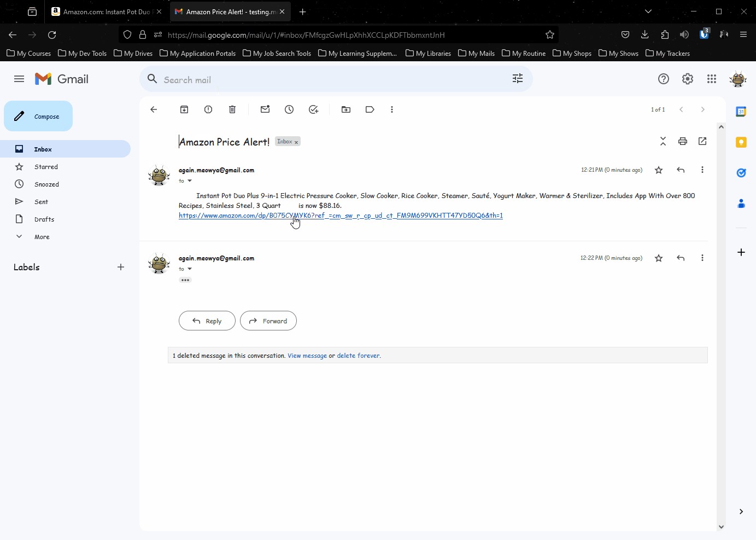Open My Trackers bookmark folder

click(667, 53)
